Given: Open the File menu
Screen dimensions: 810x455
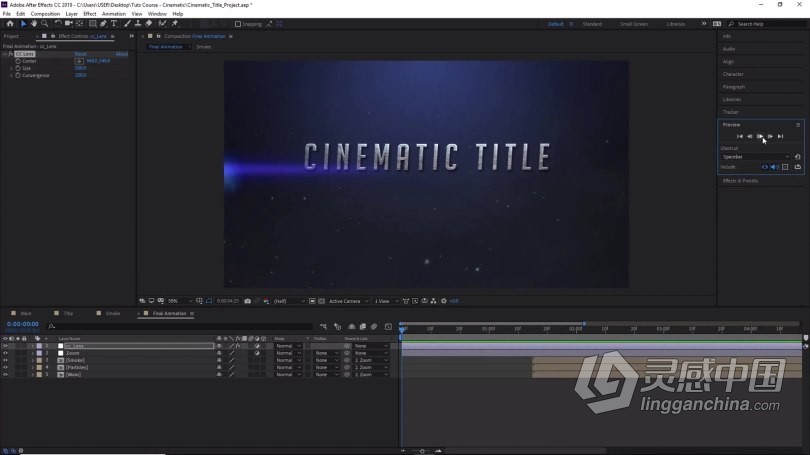Looking at the screenshot, I should pyautogui.click(x=7, y=14).
